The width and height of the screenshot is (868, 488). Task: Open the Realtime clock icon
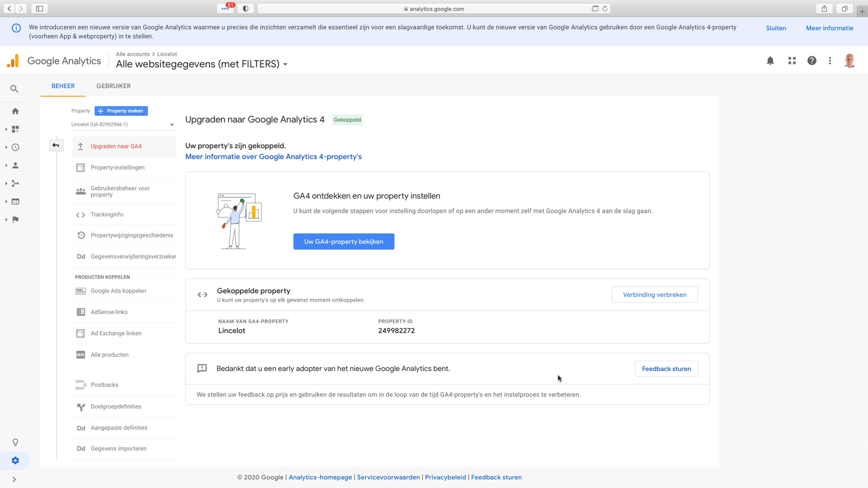pyautogui.click(x=15, y=147)
